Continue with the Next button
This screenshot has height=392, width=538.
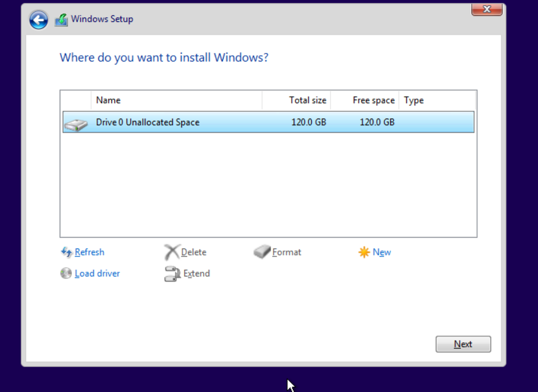click(x=463, y=344)
